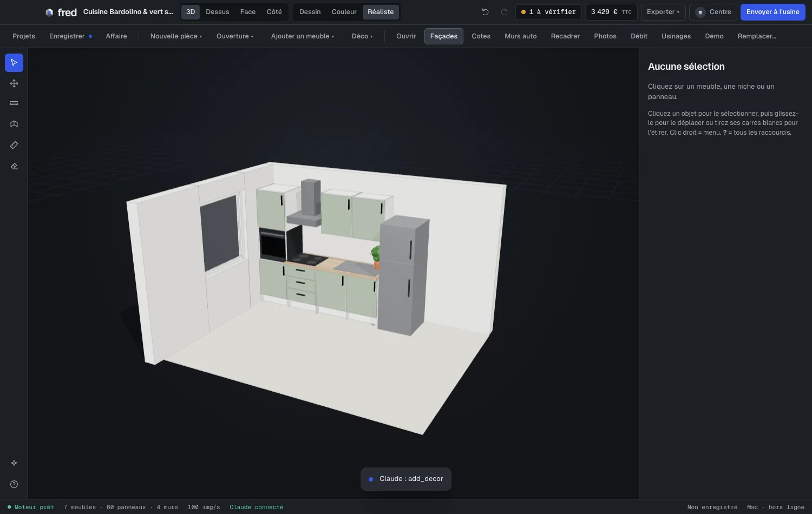Click the Mac · hors ligne status text
812x514 pixels.
coord(775,508)
